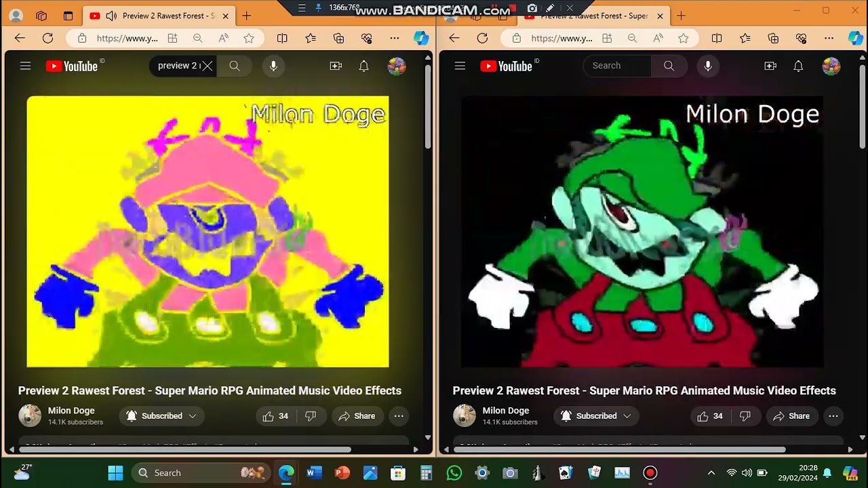Close the right browser's video tab
Viewport: 868px width, 488px height.
coord(660,16)
